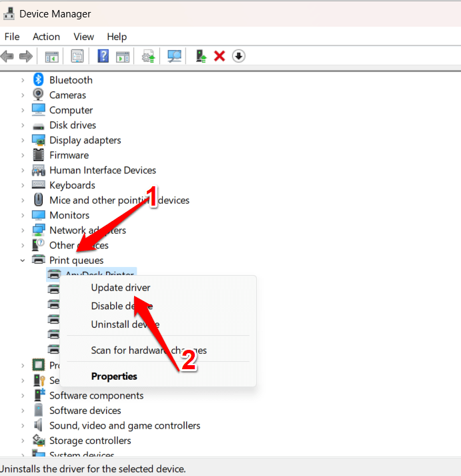Open the Action menu
Screen dimensions: 461x476
tap(47, 37)
